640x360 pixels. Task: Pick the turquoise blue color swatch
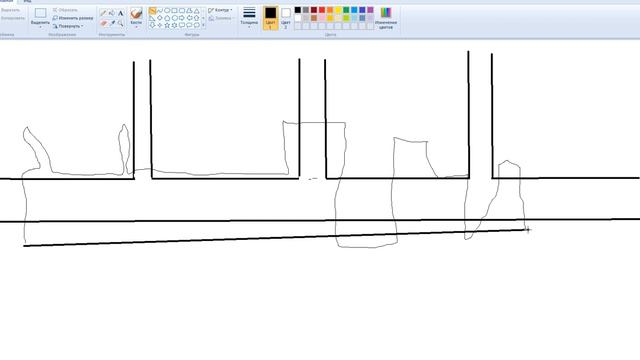pos(354,10)
